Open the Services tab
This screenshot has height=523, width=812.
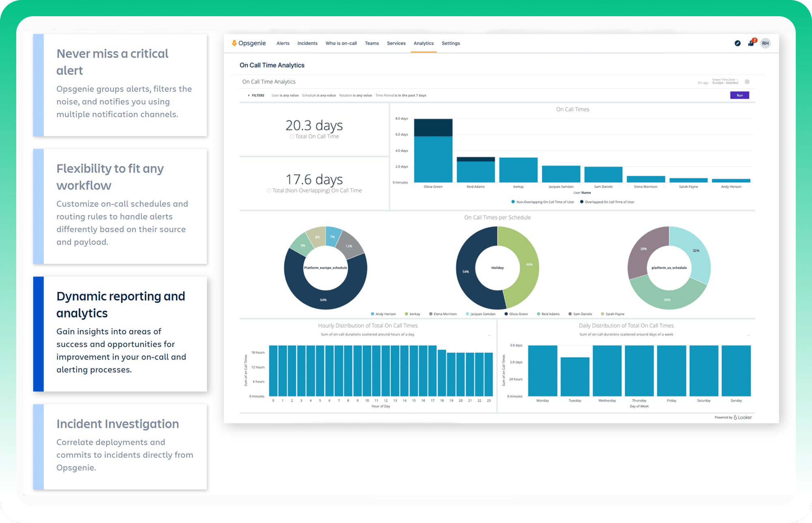tap(396, 43)
